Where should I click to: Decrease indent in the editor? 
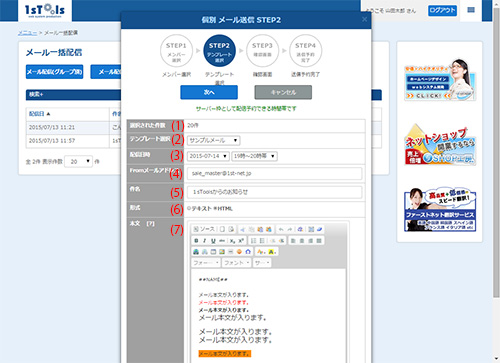[272, 241]
